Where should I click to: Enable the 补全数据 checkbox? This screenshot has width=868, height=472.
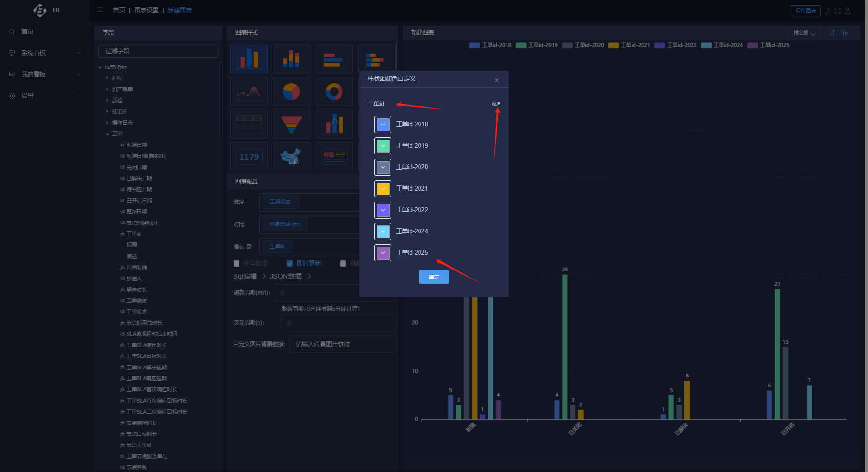click(236, 263)
